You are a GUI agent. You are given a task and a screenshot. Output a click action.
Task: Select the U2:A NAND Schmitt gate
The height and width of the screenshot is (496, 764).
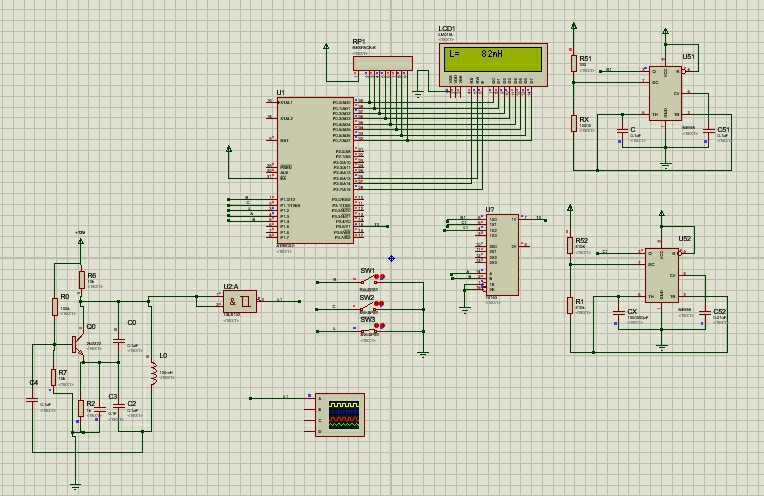click(x=240, y=302)
